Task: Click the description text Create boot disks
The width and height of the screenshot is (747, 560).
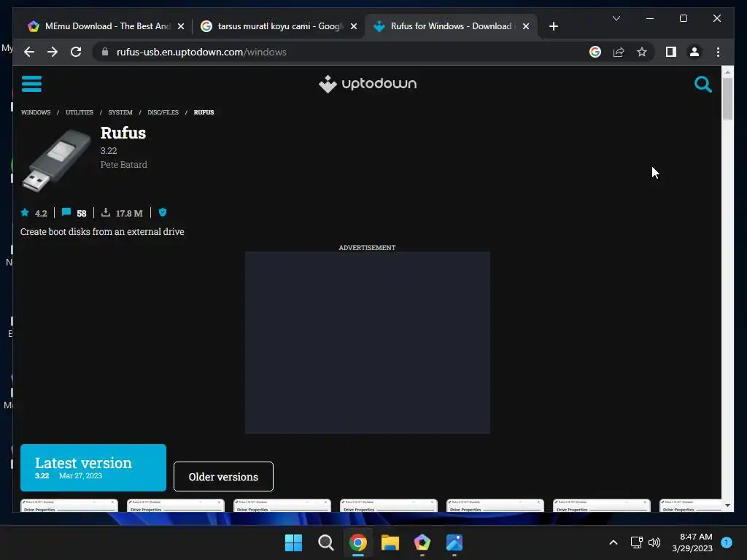Action: (102, 231)
